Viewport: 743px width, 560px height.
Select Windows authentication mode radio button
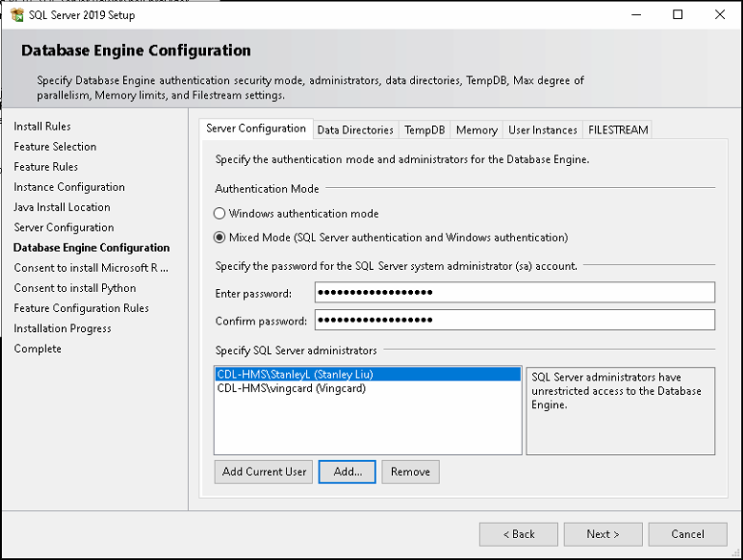coord(219,214)
